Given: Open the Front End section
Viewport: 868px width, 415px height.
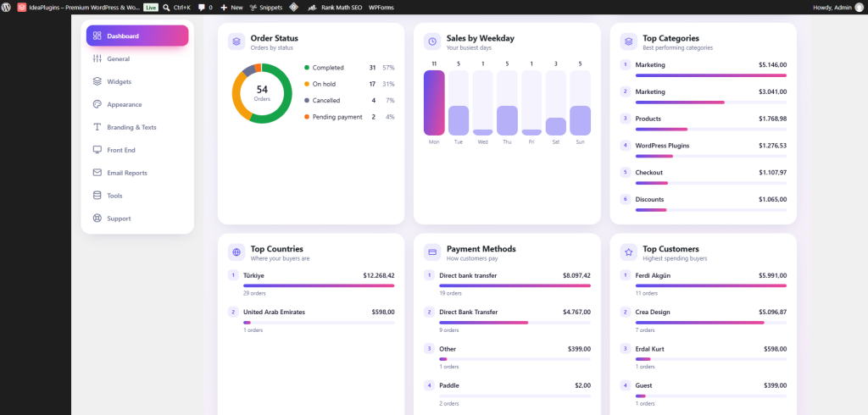Looking at the screenshot, I should pos(137,150).
